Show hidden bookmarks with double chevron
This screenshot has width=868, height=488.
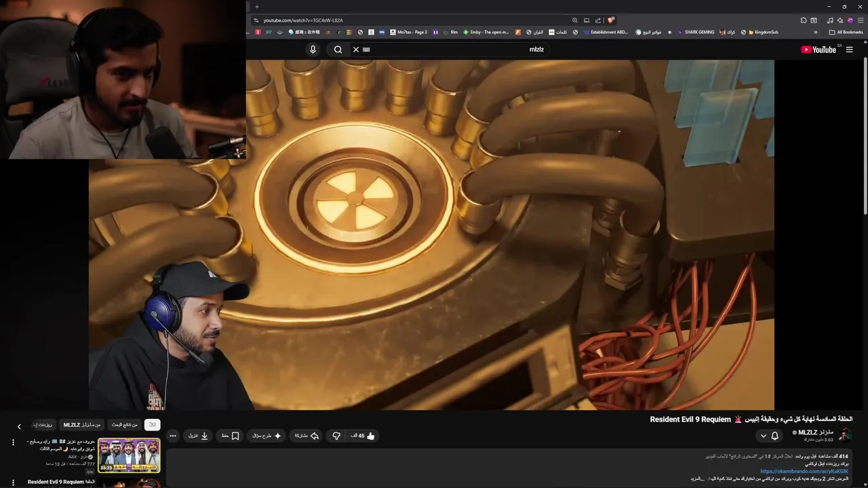pos(816,32)
